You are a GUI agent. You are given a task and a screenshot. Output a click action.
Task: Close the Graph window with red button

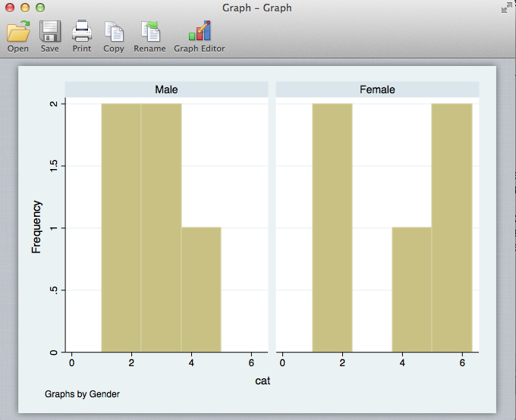point(11,8)
